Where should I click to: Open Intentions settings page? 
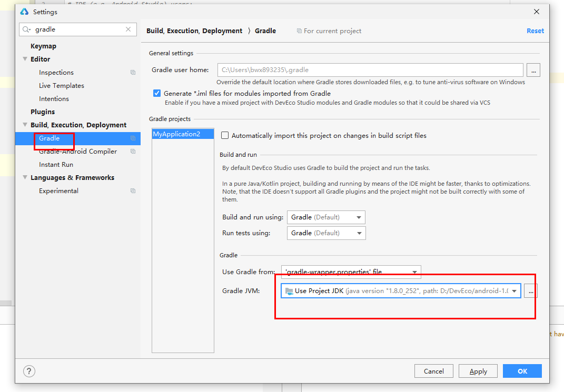[x=54, y=99]
